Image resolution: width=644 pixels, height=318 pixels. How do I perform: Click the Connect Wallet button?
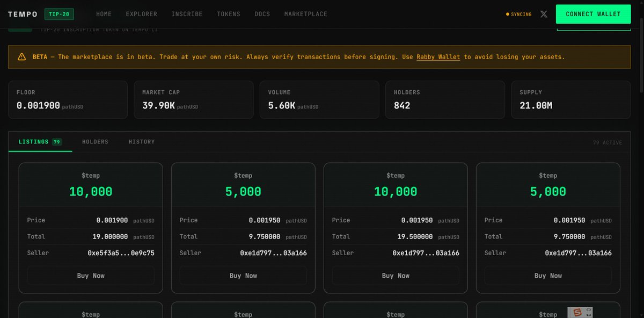tap(593, 14)
